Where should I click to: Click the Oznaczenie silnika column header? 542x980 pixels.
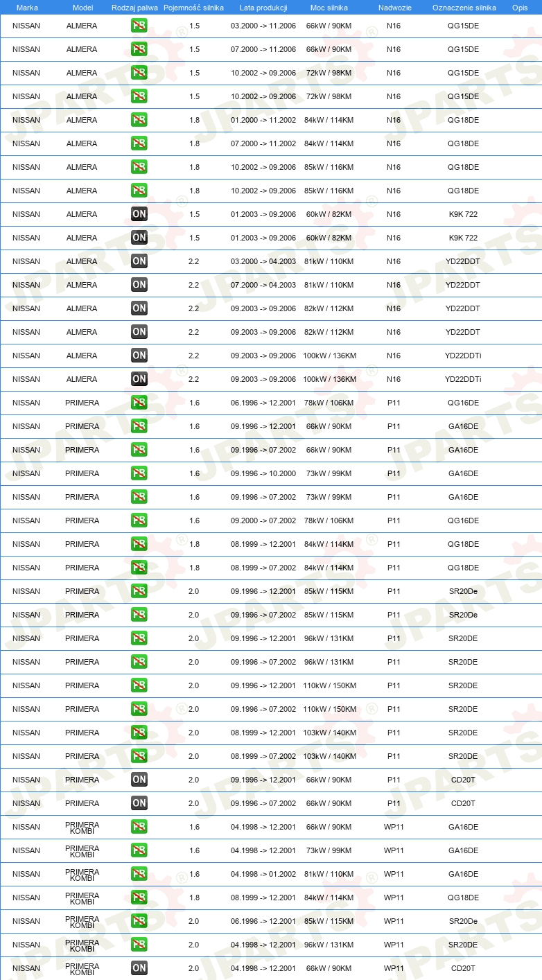click(464, 7)
